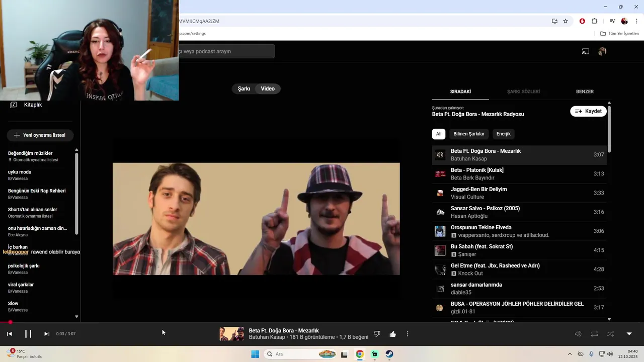Click the sidebar playlist scroll-down arrow
The height and width of the screenshot is (362, 644).
[76, 317]
